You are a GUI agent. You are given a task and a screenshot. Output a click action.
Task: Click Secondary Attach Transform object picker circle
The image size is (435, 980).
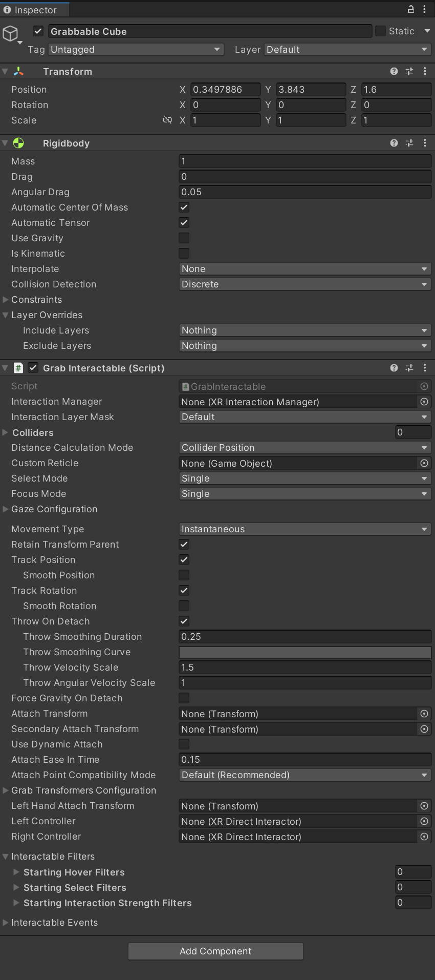[424, 729]
